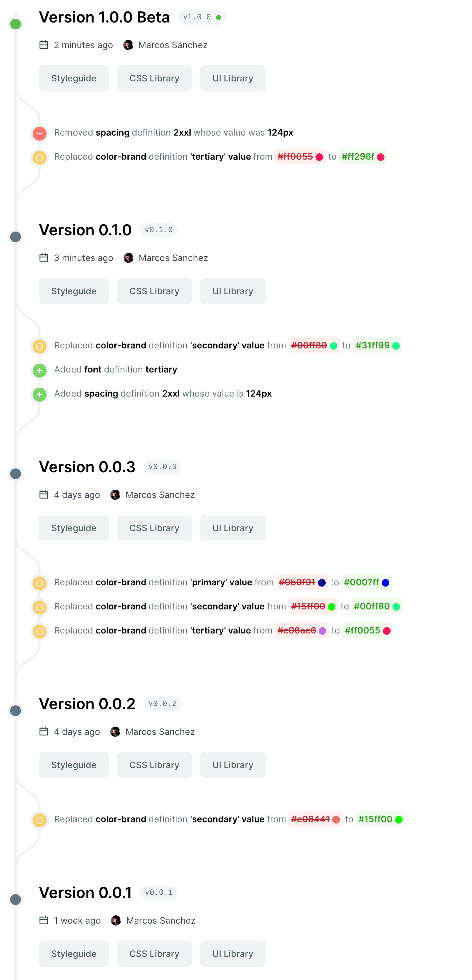Click the Version 1.0.0 Beta timeline node

[15, 23]
